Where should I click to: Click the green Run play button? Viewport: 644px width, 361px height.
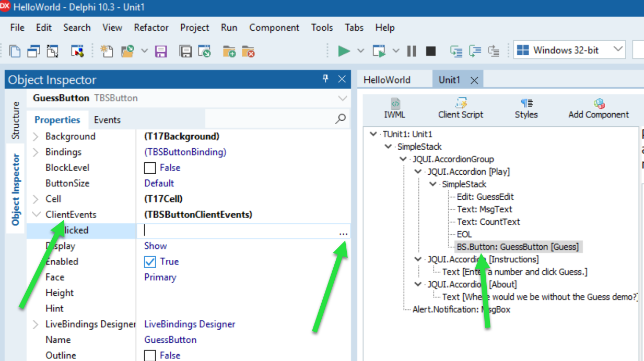(344, 51)
